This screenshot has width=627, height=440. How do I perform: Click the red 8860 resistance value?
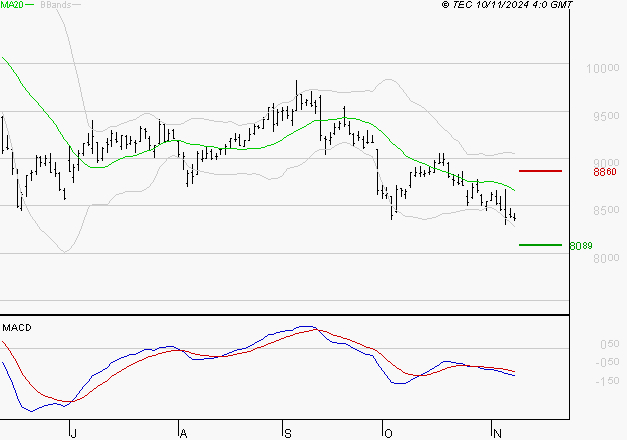pyautogui.click(x=605, y=172)
